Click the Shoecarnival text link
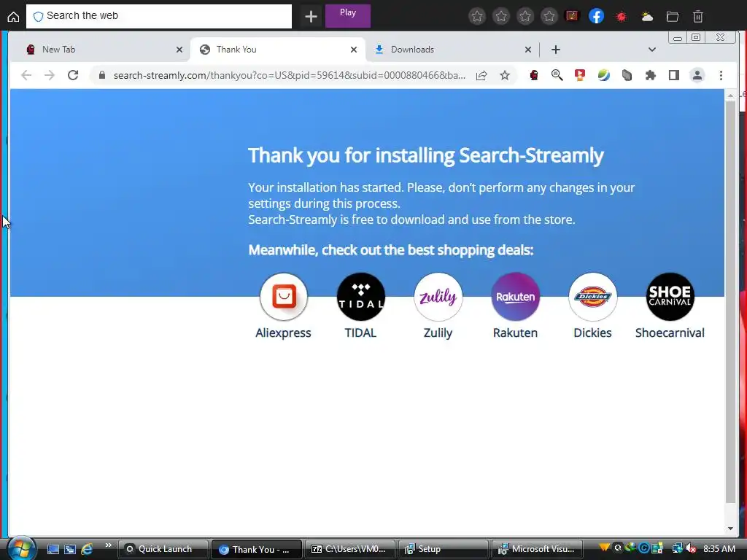The width and height of the screenshot is (747, 560). [670, 332]
